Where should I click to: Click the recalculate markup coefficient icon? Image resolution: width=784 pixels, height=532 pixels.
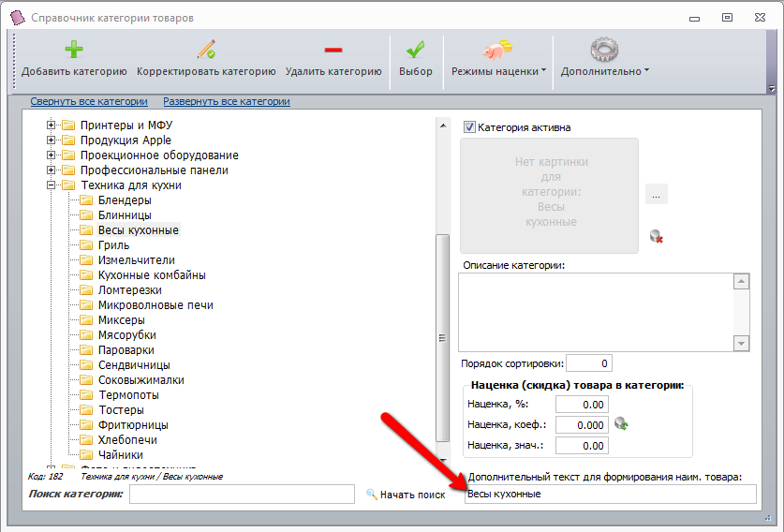click(x=621, y=424)
